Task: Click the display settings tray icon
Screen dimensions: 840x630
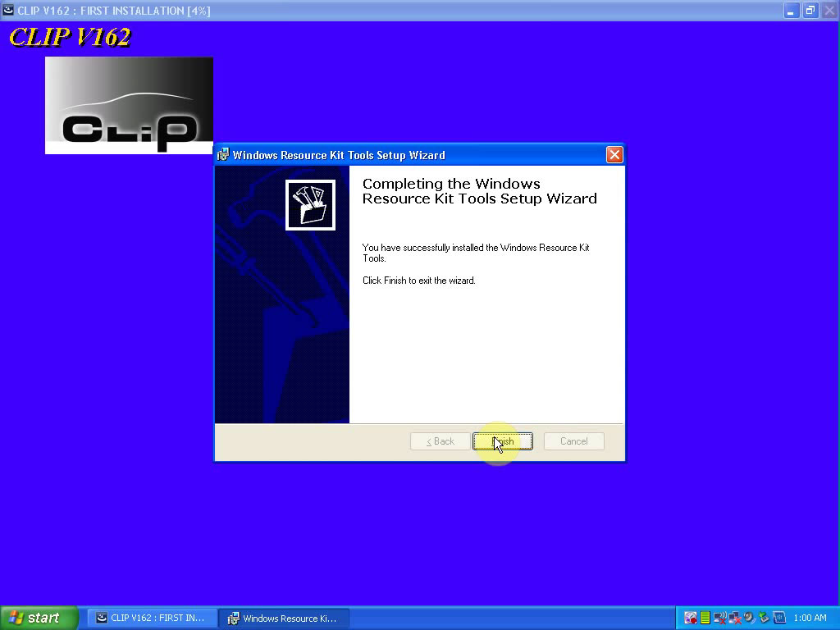Action: 691,618
